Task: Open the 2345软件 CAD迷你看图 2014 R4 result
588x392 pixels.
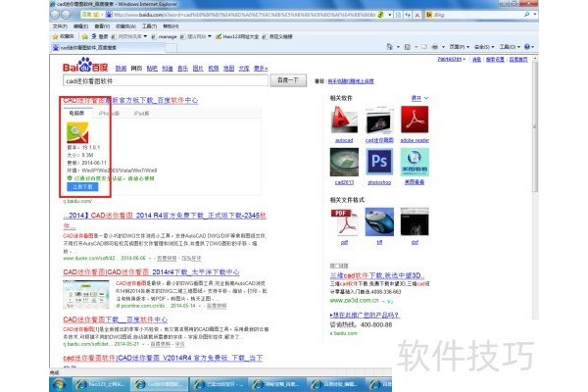Action: tap(165, 220)
